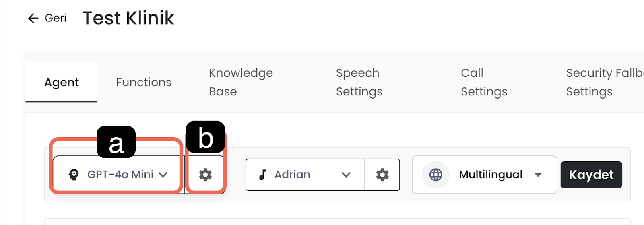The image size is (644, 225).
Task: Go to the Knowledge Base tab
Action: [241, 83]
